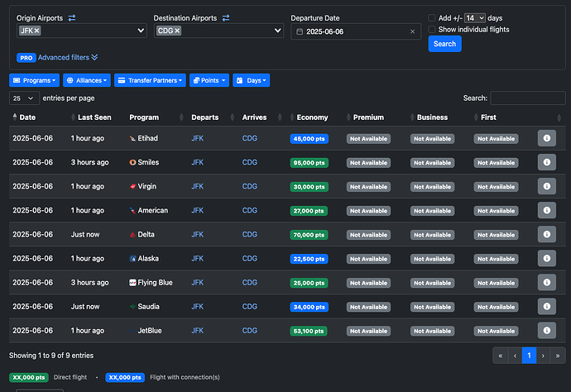Screen dimensions: 571x392
Task: Click Not Available under Business for Virgin
Action: (x=432, y=187)
